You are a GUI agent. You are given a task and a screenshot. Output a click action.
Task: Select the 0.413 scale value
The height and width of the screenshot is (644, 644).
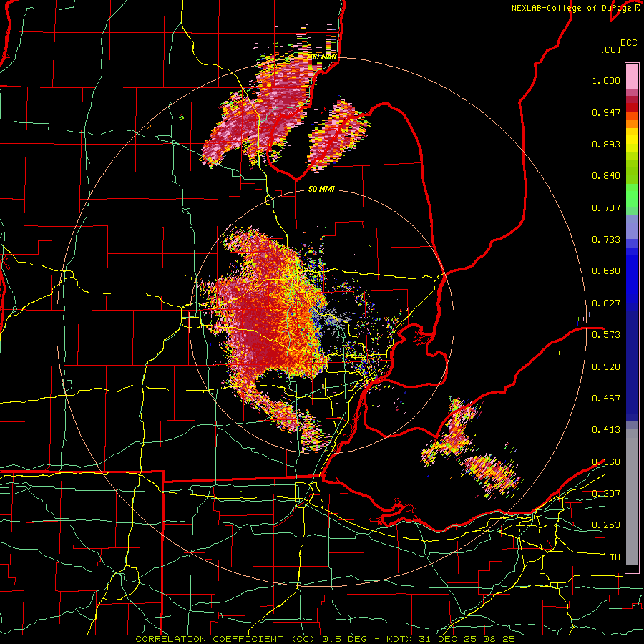pos(606,430)
